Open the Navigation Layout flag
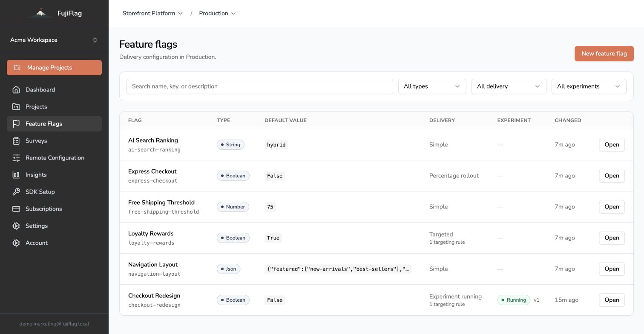The height and width of the screenshot is (334, 644). (612, 269)
